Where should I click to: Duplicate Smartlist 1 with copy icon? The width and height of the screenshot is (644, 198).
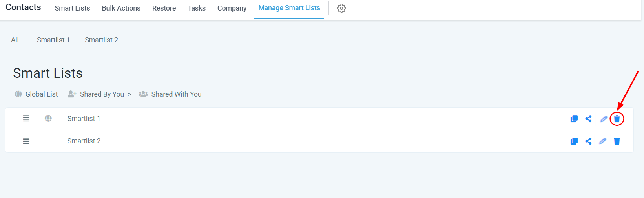pos(574,119)
